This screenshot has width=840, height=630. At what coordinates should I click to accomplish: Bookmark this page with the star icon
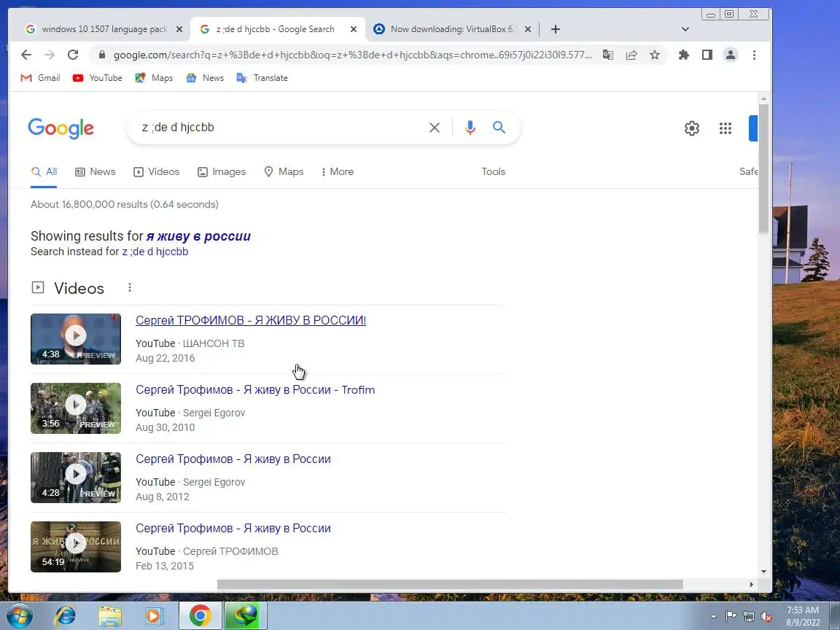pyautogui.click(x=655, y=55)
